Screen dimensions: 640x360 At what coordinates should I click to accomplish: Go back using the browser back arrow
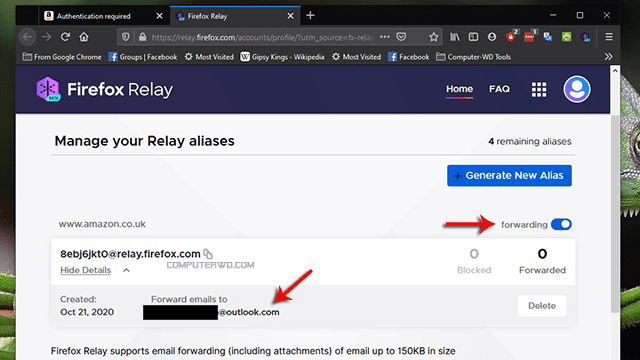tap(27, 37)
